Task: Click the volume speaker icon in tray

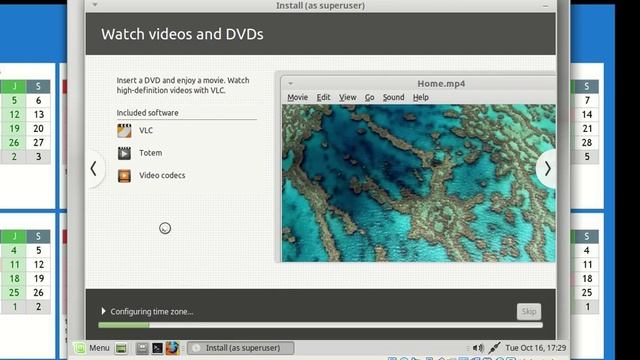Action: (478, 348)
